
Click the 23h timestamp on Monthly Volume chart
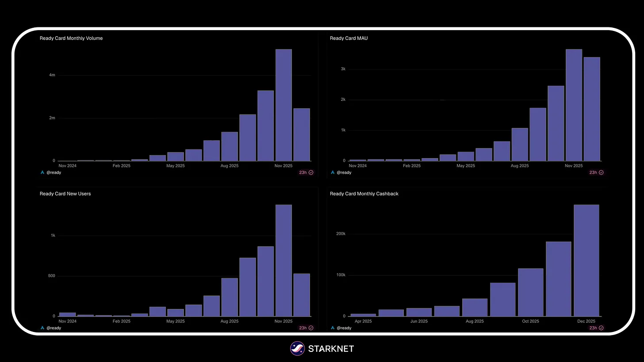pos(303,172)
